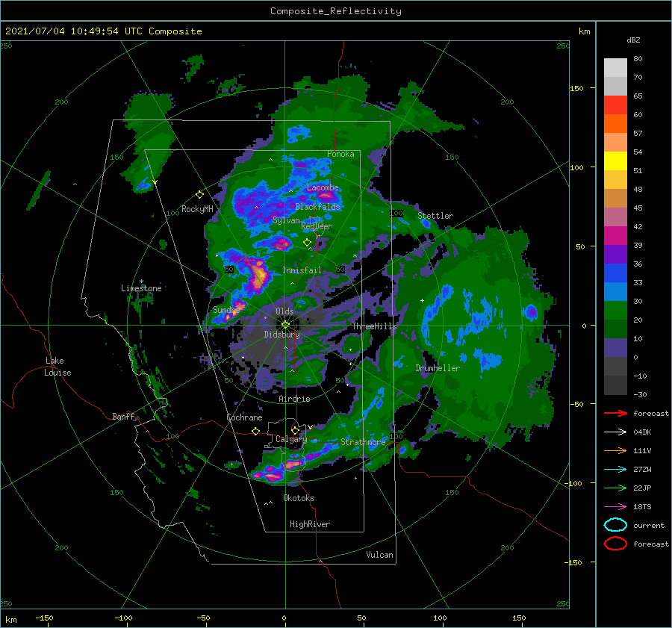672x628 pixels.
Task: Click the Banff town label
Action: 123,417
